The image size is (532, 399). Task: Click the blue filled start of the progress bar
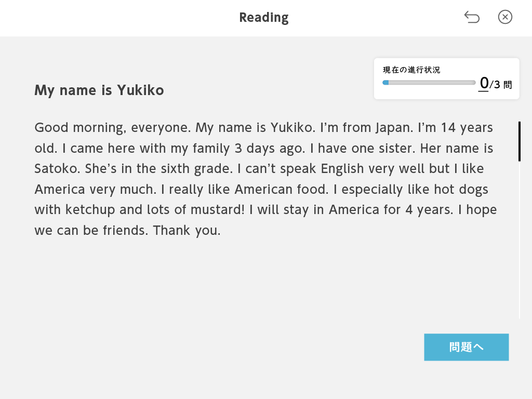(385, 83)
